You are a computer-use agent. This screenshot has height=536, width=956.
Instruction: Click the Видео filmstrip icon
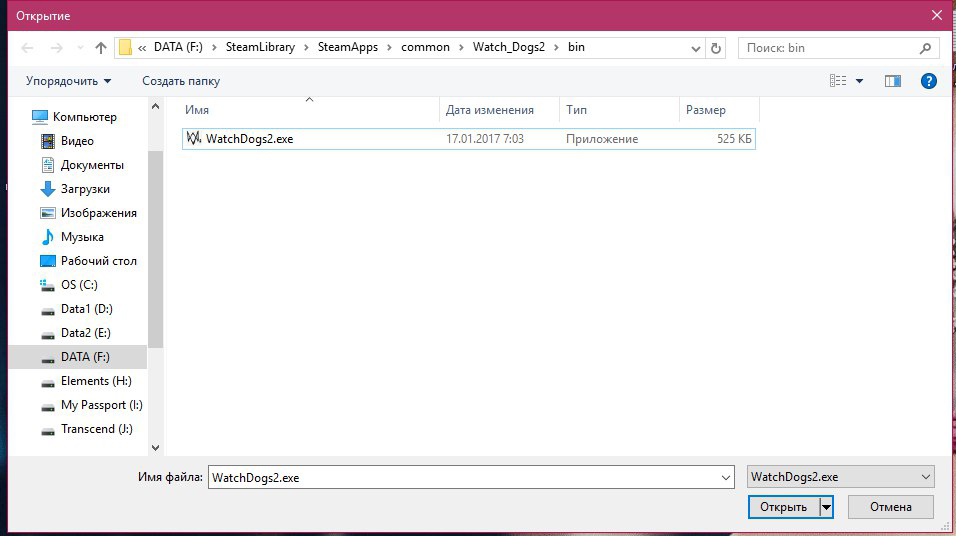48,141
